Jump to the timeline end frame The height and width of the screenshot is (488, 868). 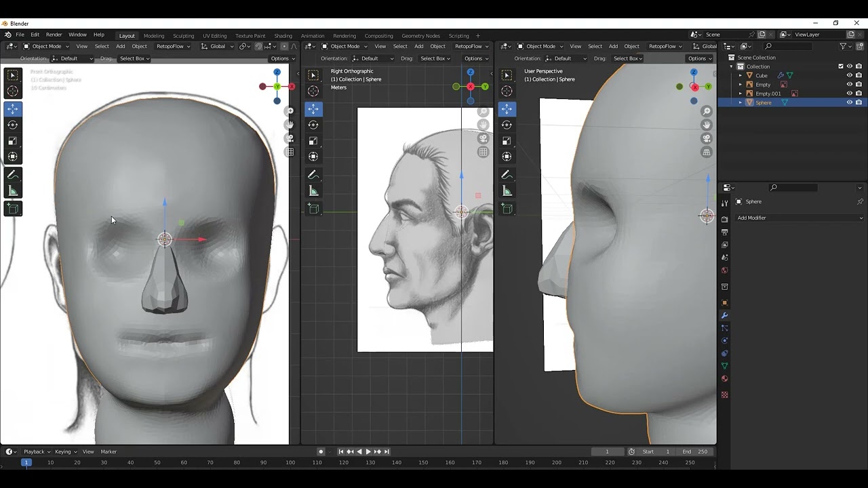[387, 451]
